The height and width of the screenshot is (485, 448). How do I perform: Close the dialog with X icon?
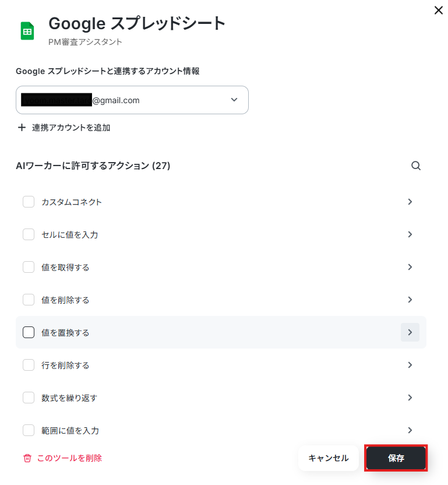(439, 10)
